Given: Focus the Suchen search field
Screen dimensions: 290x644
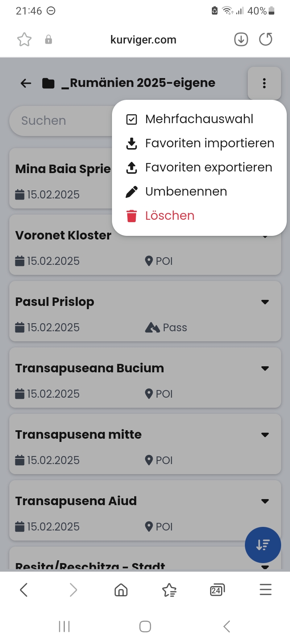Looking at the screenshot, I should point(61,121).
